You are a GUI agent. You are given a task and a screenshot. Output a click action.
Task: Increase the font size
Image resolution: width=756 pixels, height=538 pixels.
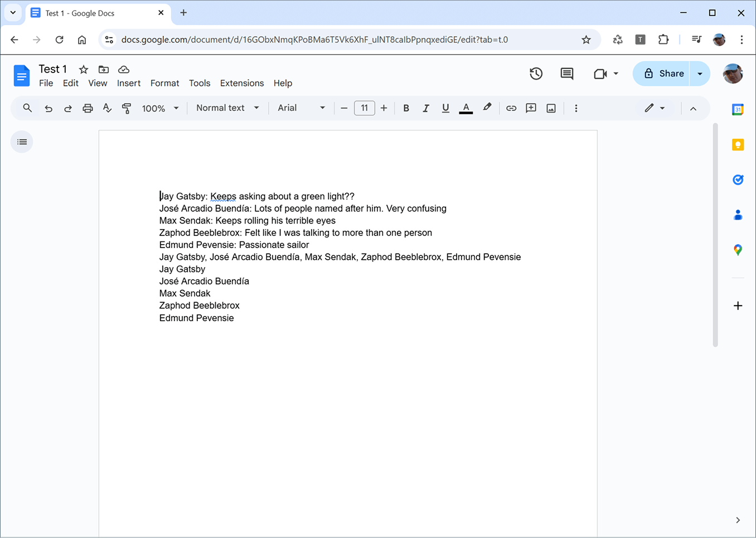click(384, 108)
